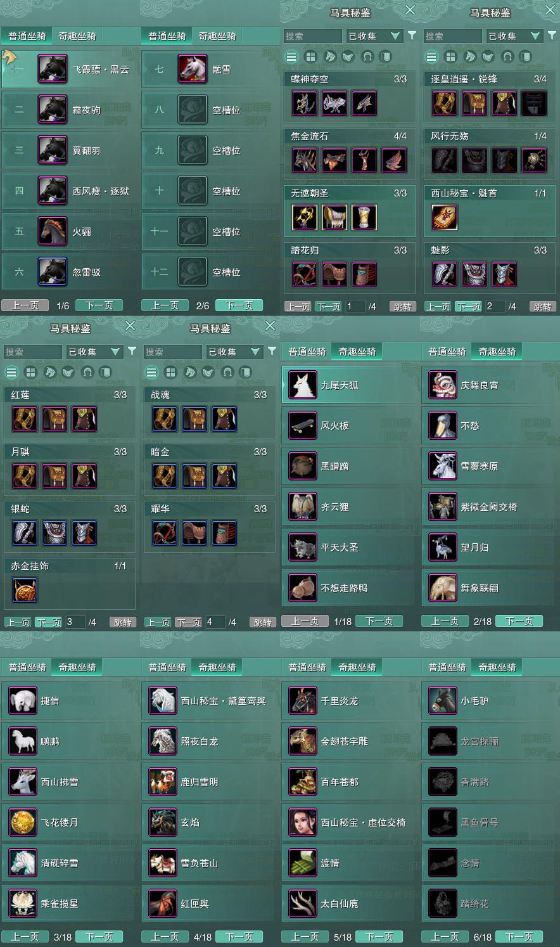Choose the 庆舞良宵 lion dance mount icon
This screenshot has width=560, height=947.
pos(442,385)
